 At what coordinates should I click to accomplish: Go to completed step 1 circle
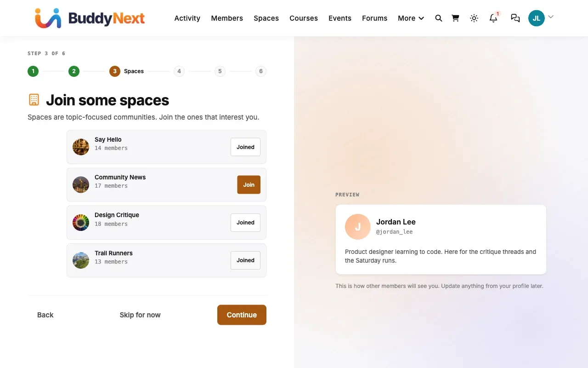pos(33,71)
